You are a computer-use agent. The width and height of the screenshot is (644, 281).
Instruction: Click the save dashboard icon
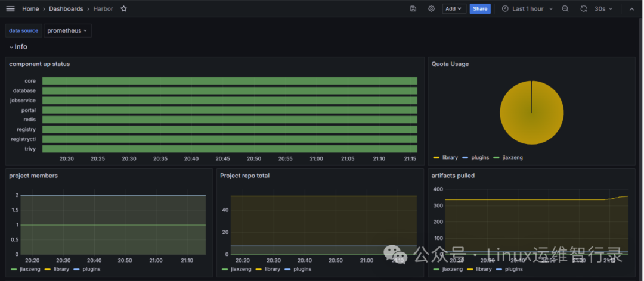pos(413,9)
